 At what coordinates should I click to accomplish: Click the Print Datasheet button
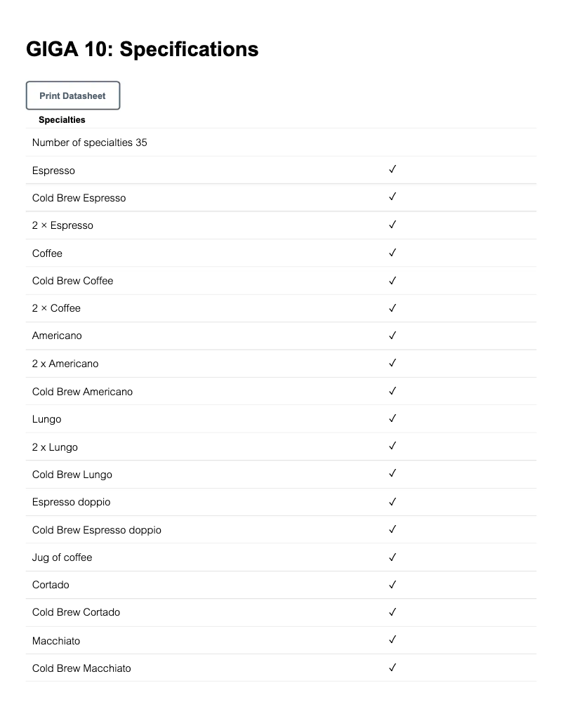point(73,95)
